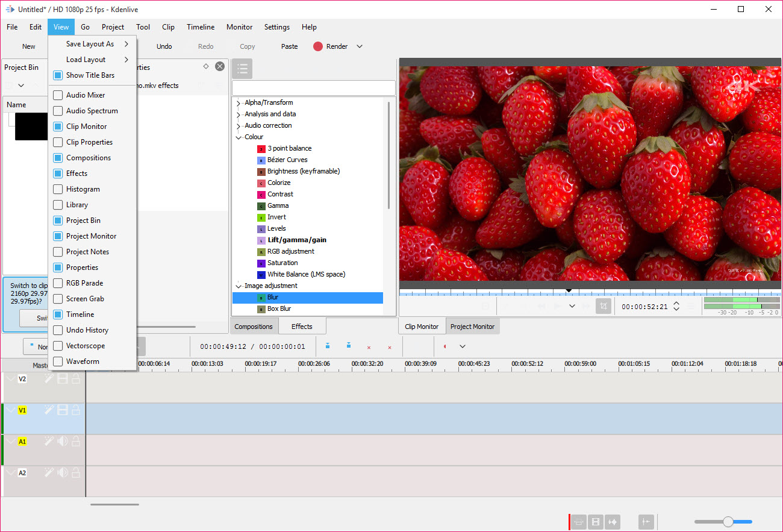
Task: Hide video on track V2 film icon
Action: coord(63,378)
